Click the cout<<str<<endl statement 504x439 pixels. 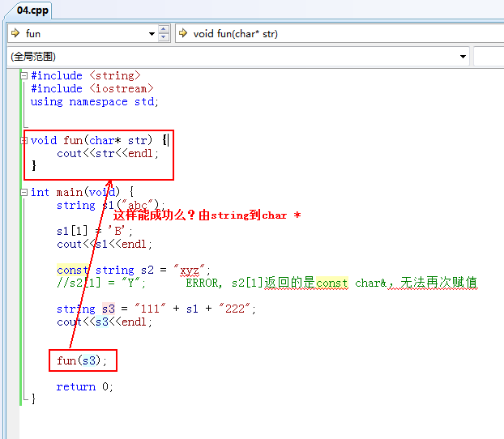pyautogui.click(x=108, y=153)
